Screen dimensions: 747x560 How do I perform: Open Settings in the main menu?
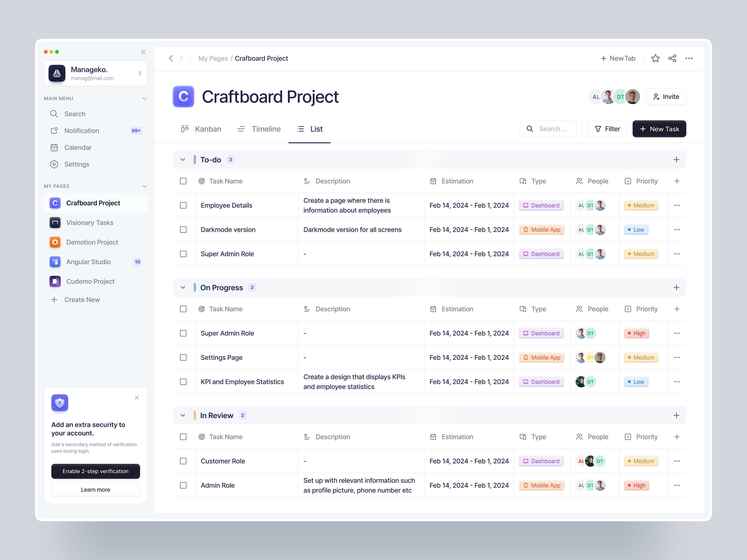(77, 164)
